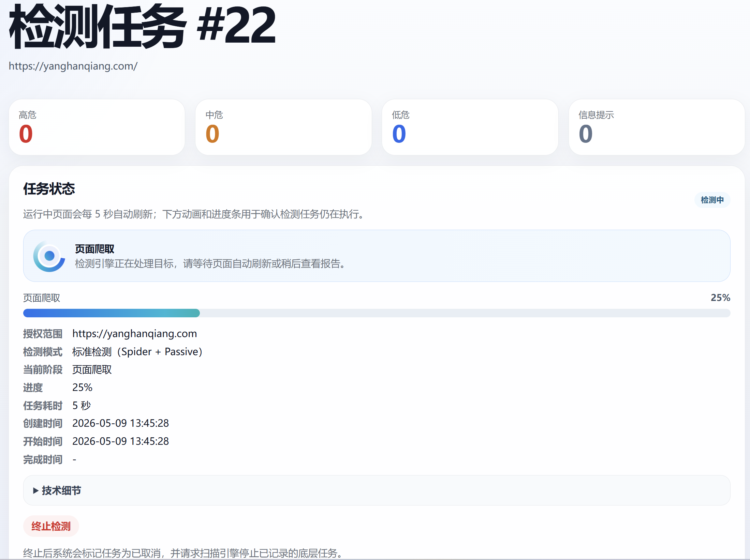Click the 检测中 status badge
The height and width of the screenshot is (560, 750).
pyautogui.click(x=712, y=200)
